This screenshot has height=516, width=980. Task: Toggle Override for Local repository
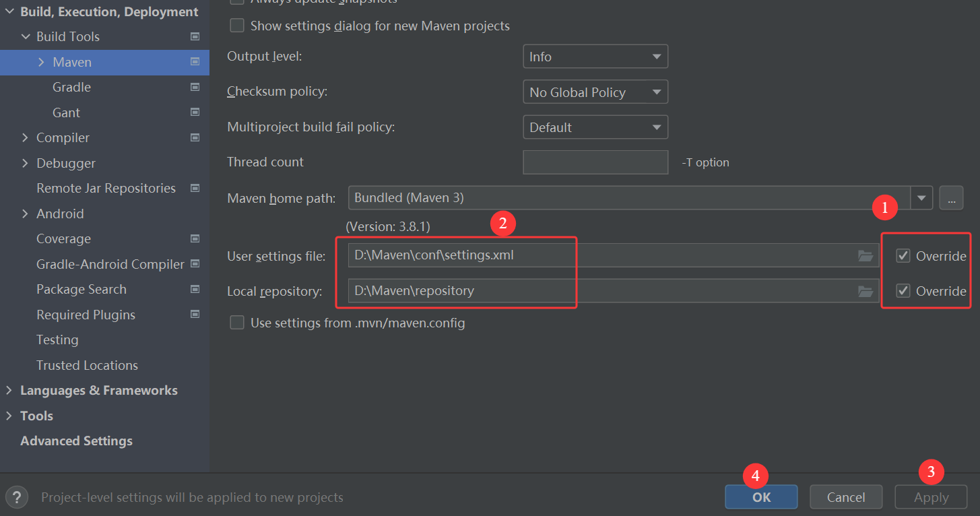pyautogui.click(x=903, y=291)
